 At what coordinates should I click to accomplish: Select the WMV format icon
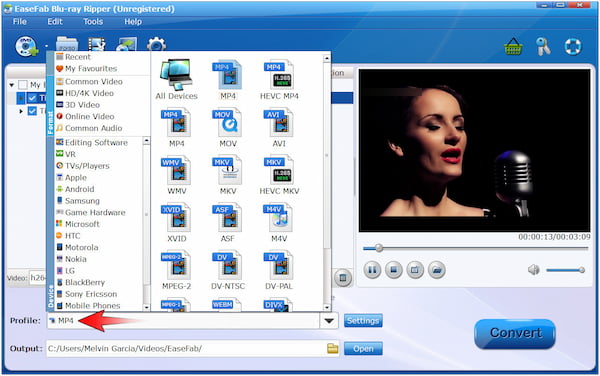point(176,175)
